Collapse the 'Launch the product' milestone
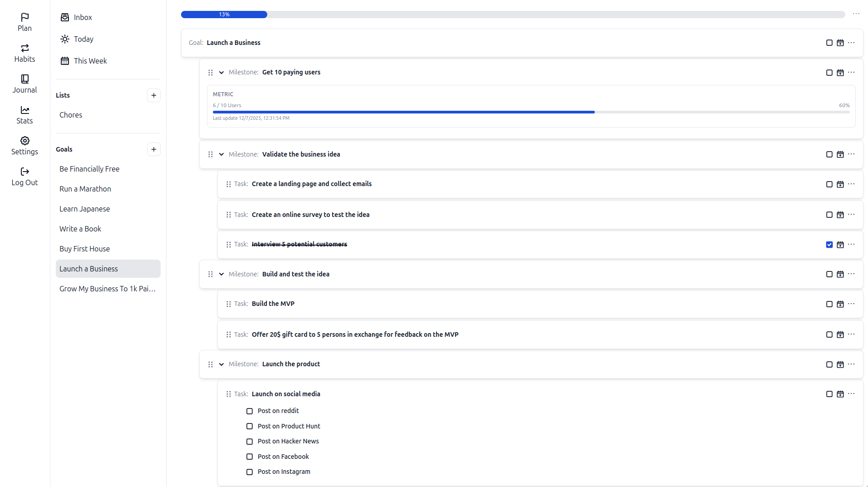Image resolution: width=868 pixels, height=487 pixels. coord(221,364)
